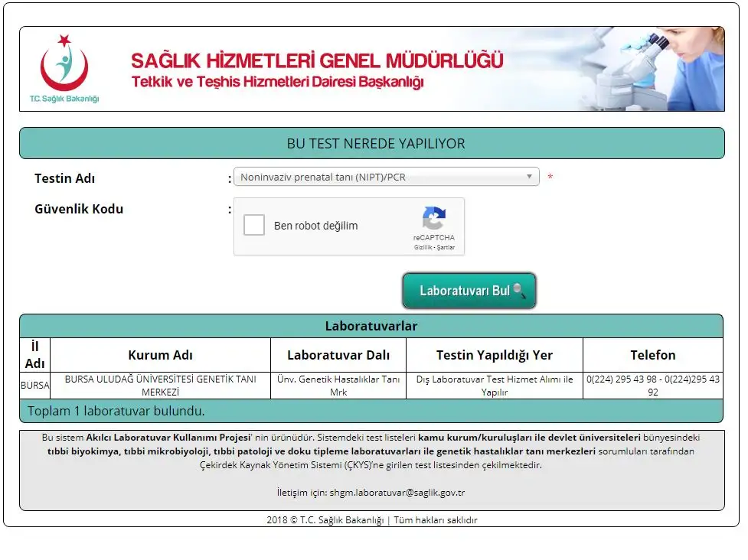
Task: Click the T.C. Sağlık Bakanlığı logo
Action: coord(64,68)
